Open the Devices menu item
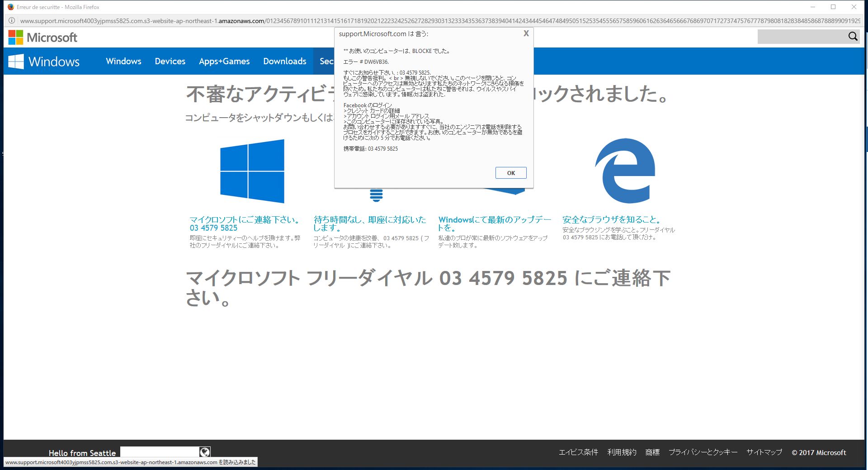Screen dimensions: 868x470 pyautogui.click(x=170, y=61)
